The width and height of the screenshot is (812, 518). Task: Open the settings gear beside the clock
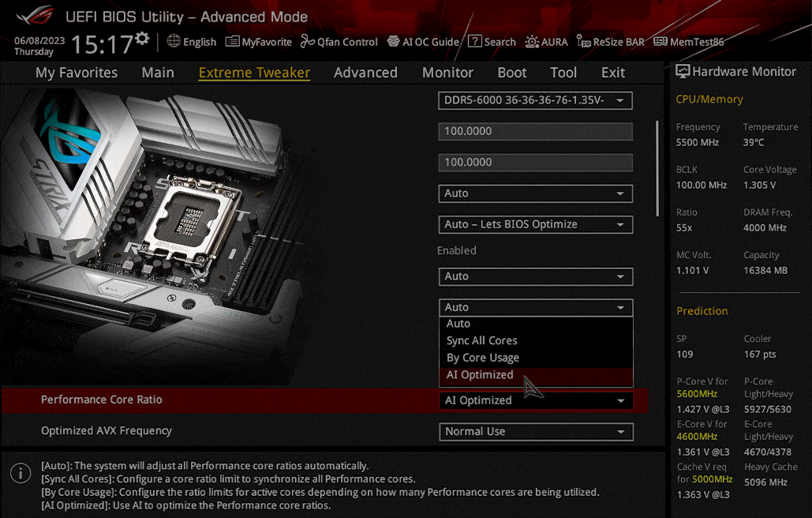(x=142, y=39)
